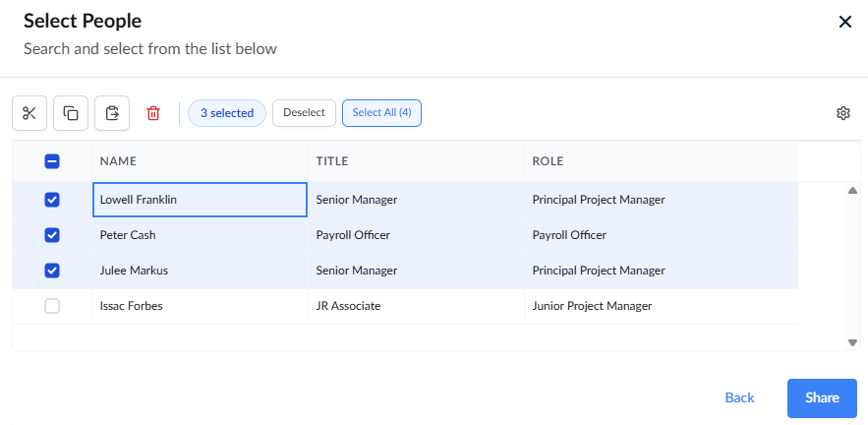Click Lowell Franklin's Senior Manager title cell
The image size is (868, 425).
416,200
